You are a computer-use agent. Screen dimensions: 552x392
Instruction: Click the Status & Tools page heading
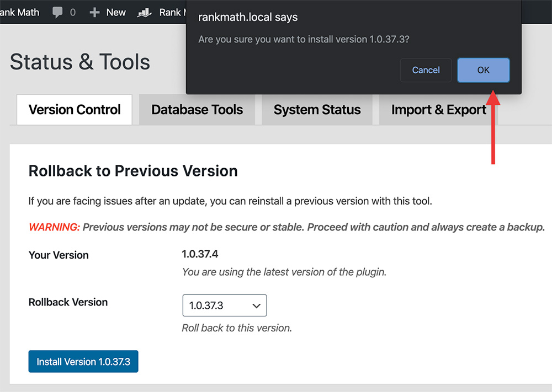80,62
